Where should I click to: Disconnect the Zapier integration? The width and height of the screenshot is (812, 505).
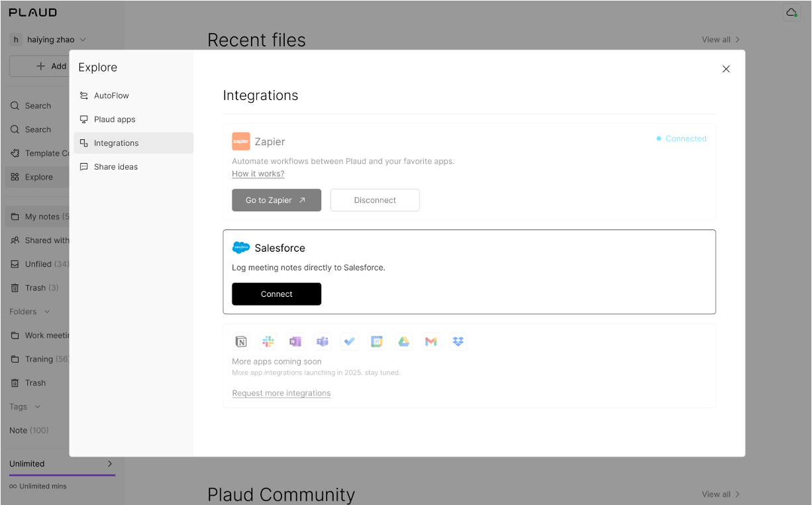pyautogui.click(x=375, y=200)
